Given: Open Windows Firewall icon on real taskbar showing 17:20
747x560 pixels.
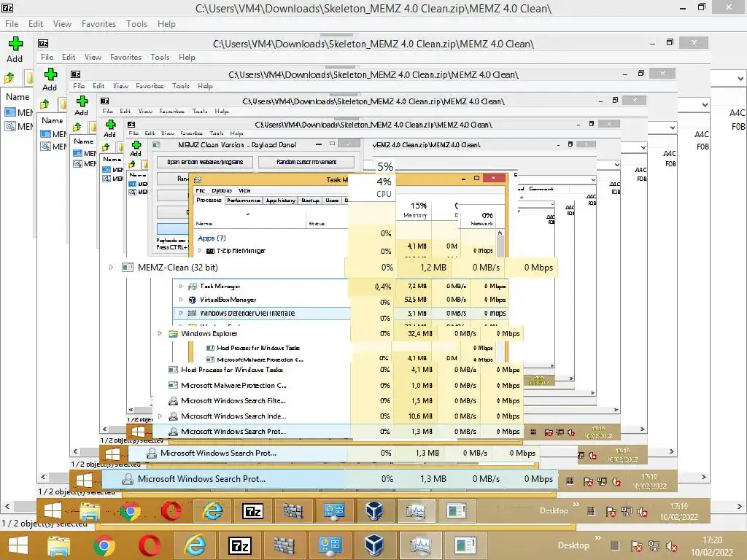Looking at the screenshot, I should tap(285, 545).
